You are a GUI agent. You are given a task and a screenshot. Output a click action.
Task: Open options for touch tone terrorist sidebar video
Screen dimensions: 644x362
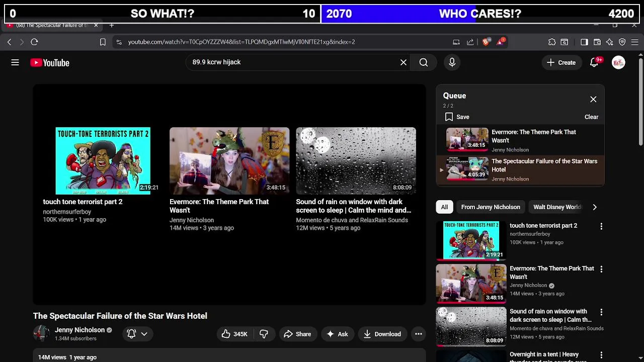[601, 227]
